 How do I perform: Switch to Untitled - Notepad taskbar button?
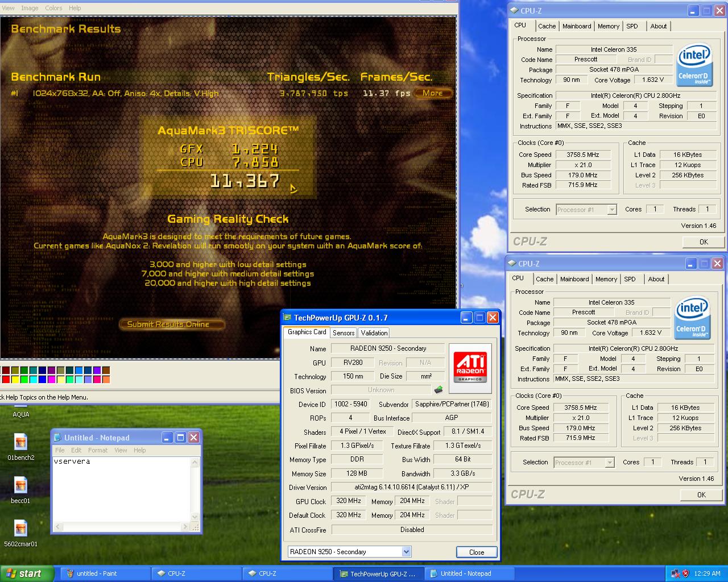(x=469, y=573)
